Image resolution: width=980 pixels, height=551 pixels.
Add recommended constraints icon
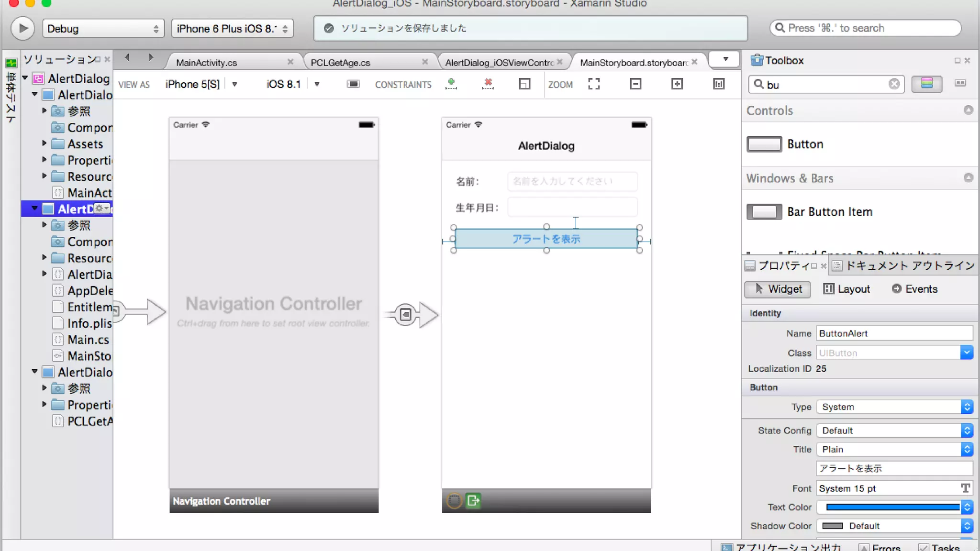coord(451,84)
